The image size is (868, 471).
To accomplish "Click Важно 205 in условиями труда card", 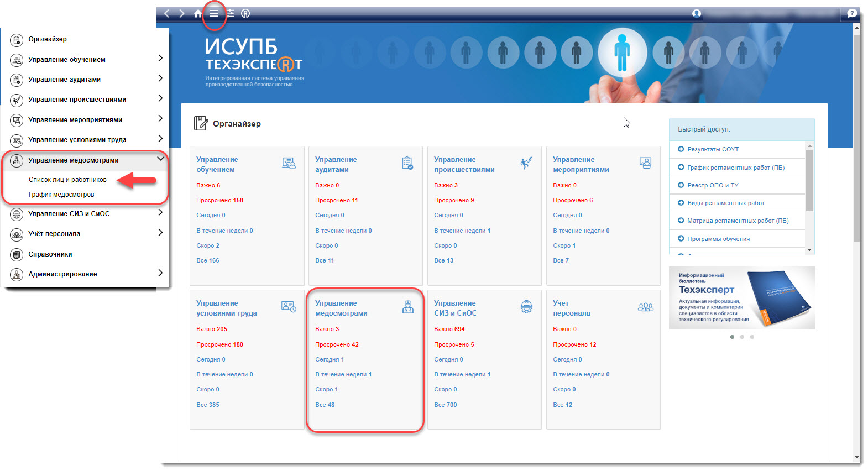I will point(212,329).
